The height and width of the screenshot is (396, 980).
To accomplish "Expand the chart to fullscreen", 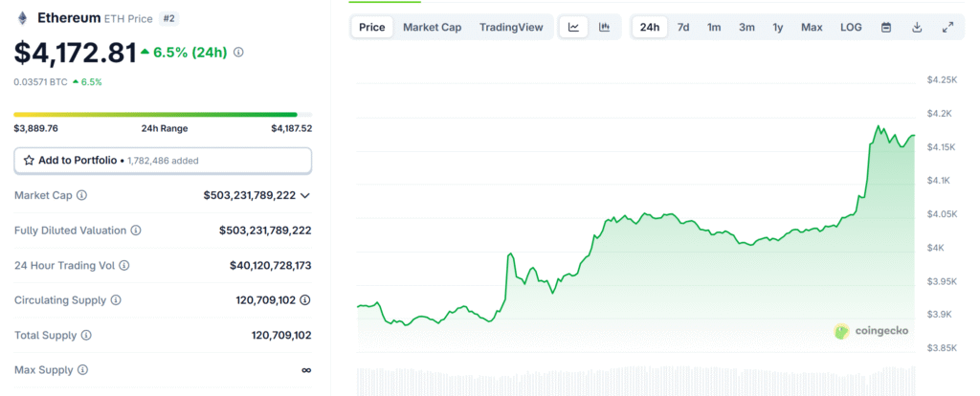I will tap(947, 27).
